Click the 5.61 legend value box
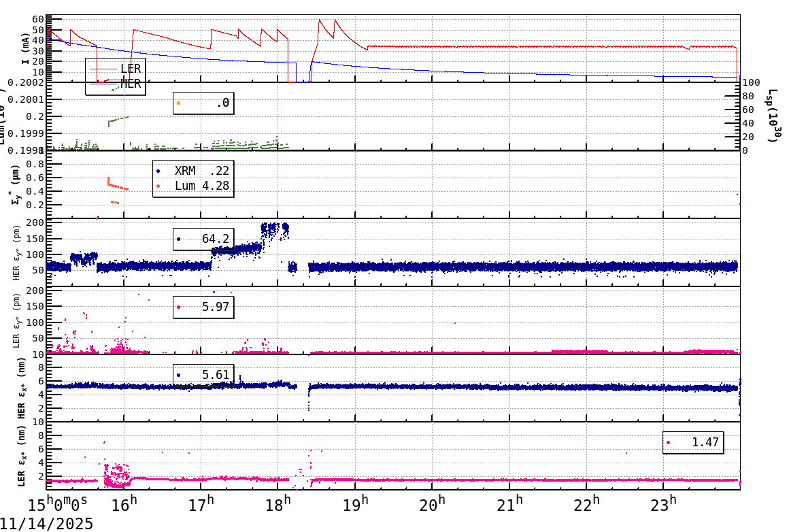The image size is (789, 532). 203,374
